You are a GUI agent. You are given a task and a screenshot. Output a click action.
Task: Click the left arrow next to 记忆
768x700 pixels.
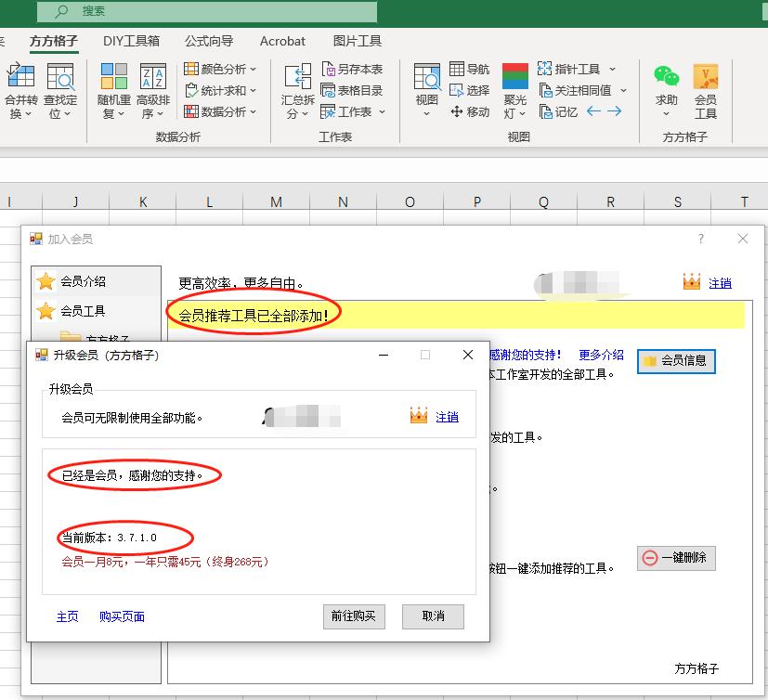(x=593, y=111)
